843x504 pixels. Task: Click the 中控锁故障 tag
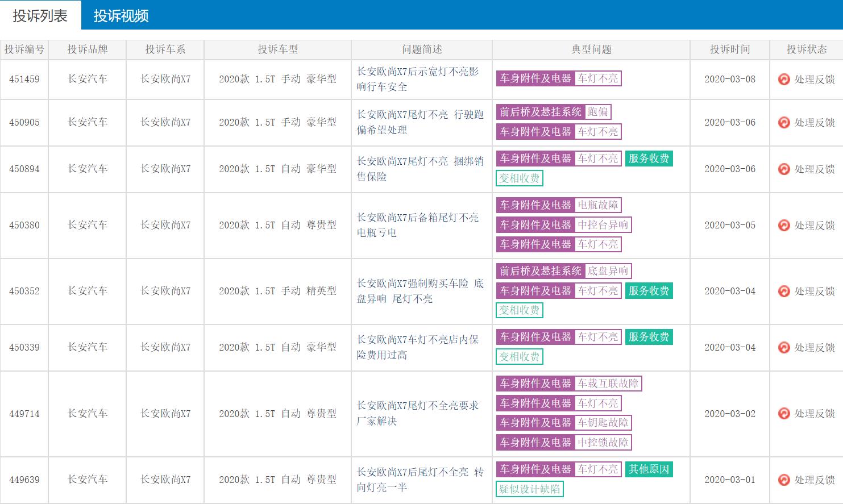(603, 443)
